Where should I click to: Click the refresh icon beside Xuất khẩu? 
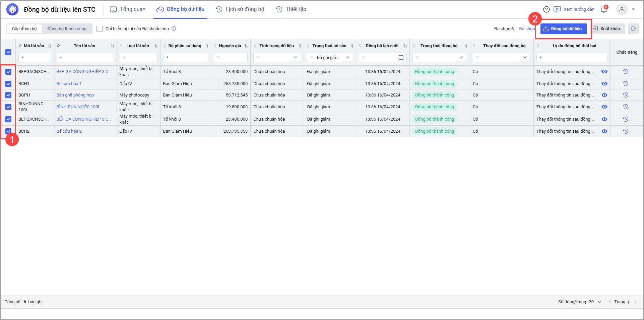(633, 29)
